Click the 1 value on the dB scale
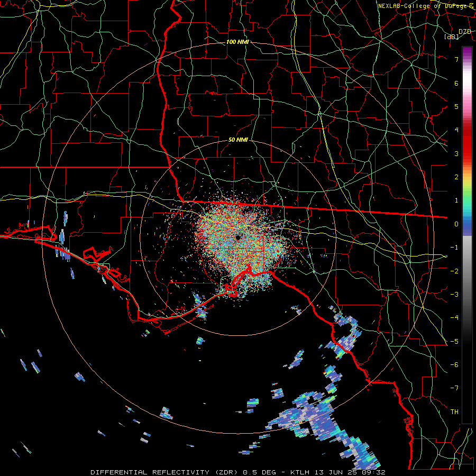Viewport: 476px width, 476px height. point(456,200)
